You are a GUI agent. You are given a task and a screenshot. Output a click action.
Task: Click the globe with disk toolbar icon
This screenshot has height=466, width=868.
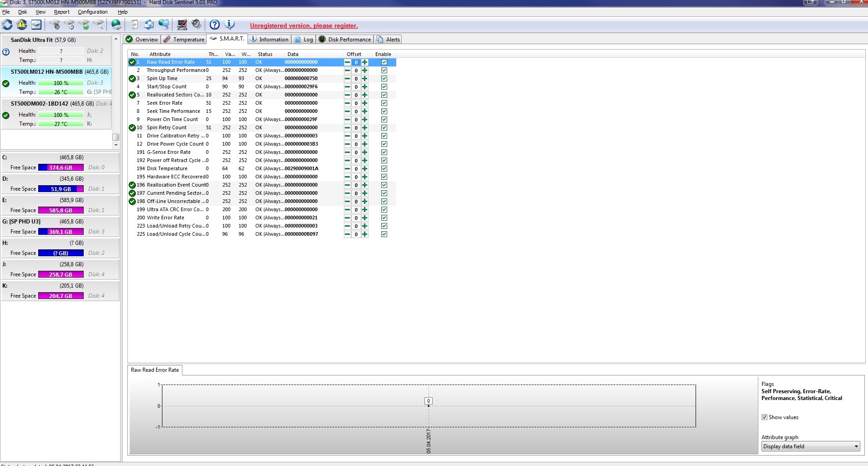click(x=116, y=25)
